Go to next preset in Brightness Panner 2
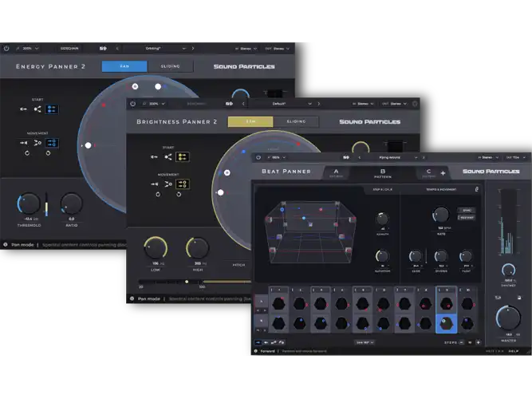Image resolution: width=532 pixels, height=399 pixels. [x=318, y=104]
